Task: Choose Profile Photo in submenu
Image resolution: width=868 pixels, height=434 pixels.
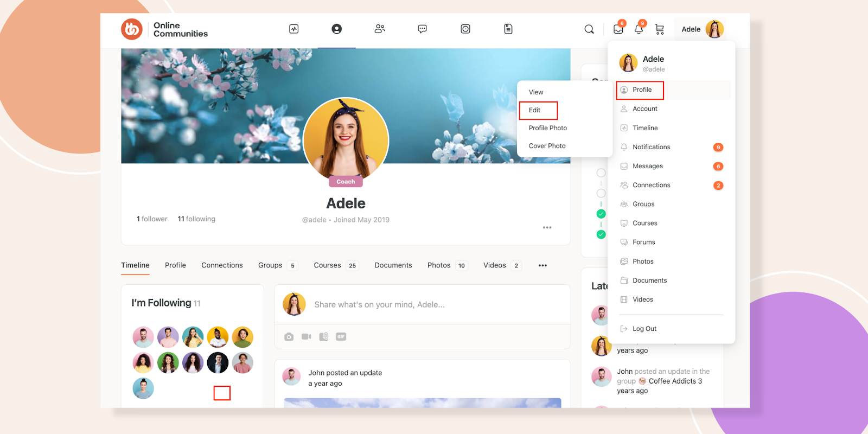Action: 548,128
